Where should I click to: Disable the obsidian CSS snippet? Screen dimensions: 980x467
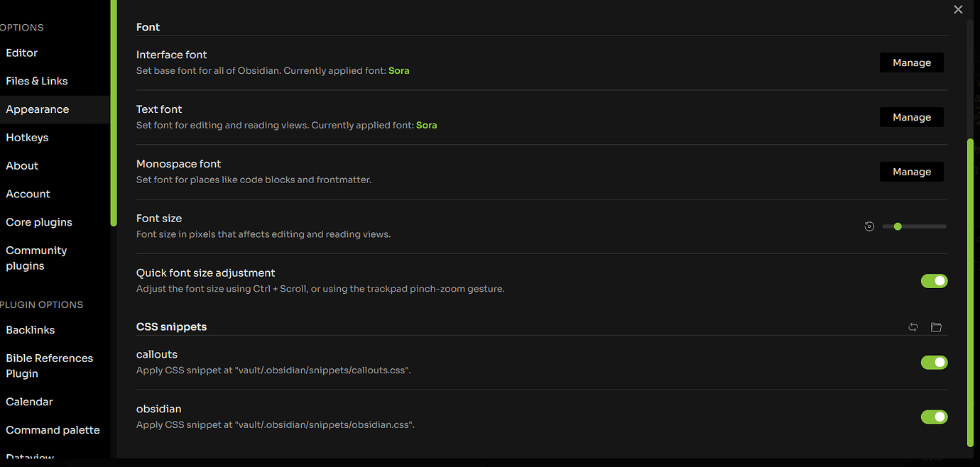pyautogui.click(x=934, y=417)
